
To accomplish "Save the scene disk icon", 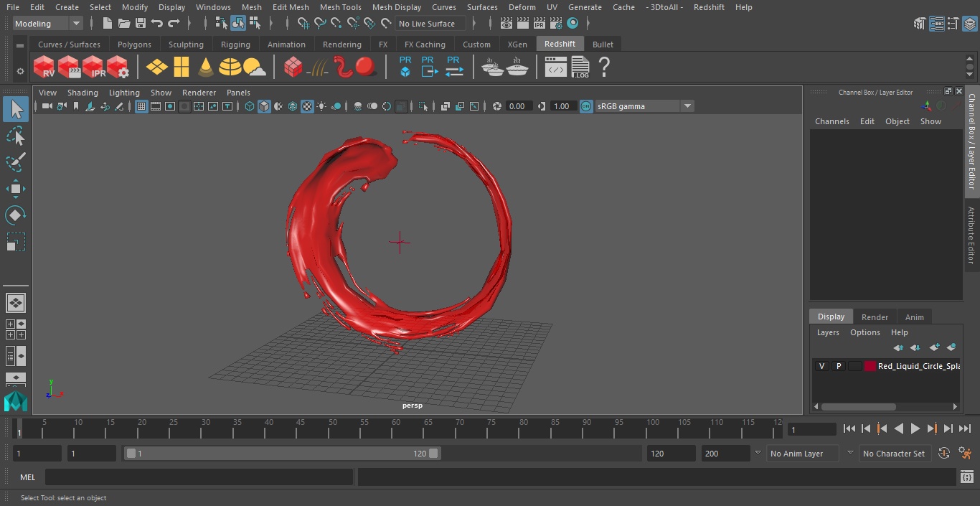I will coord(140,24).
